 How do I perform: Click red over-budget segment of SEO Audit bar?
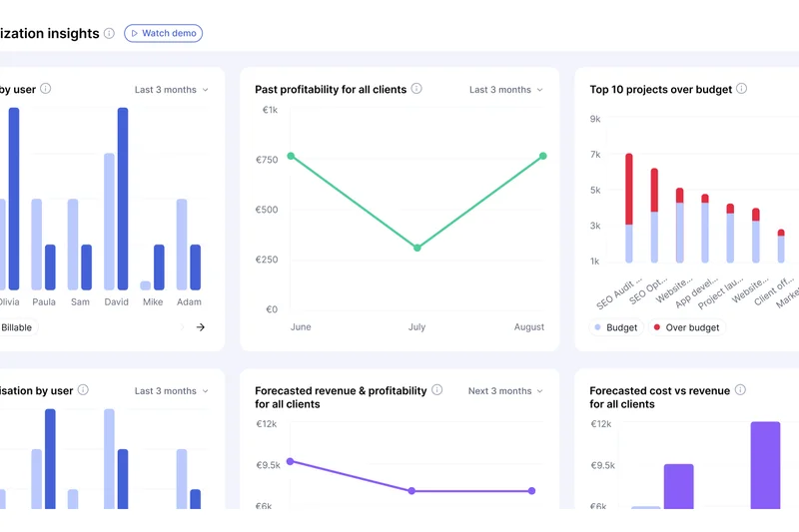tap(629, 190)
